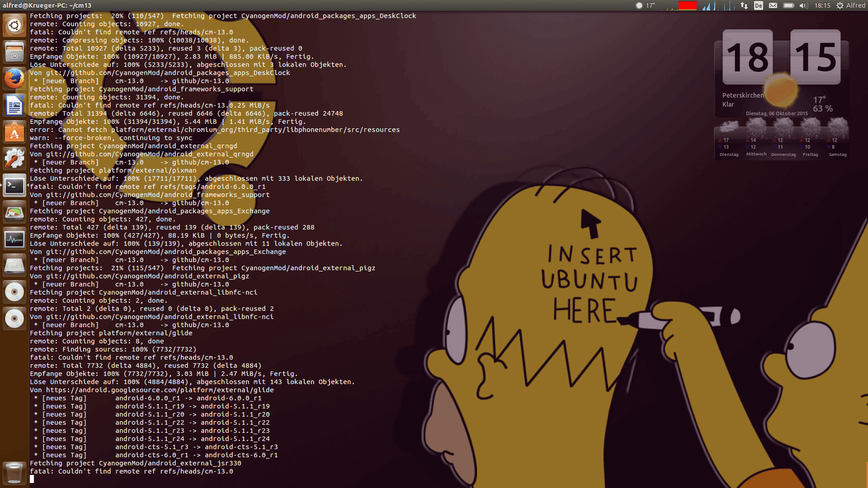Open System Settings wrench-gear icon
This screenshot has width=868, height=488.
click(14, 159)
